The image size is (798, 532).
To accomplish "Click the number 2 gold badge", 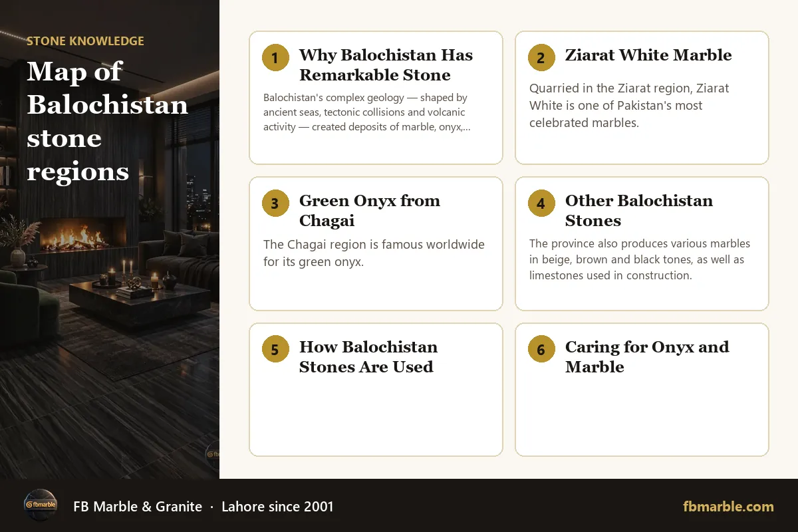I will coord(541,58).
